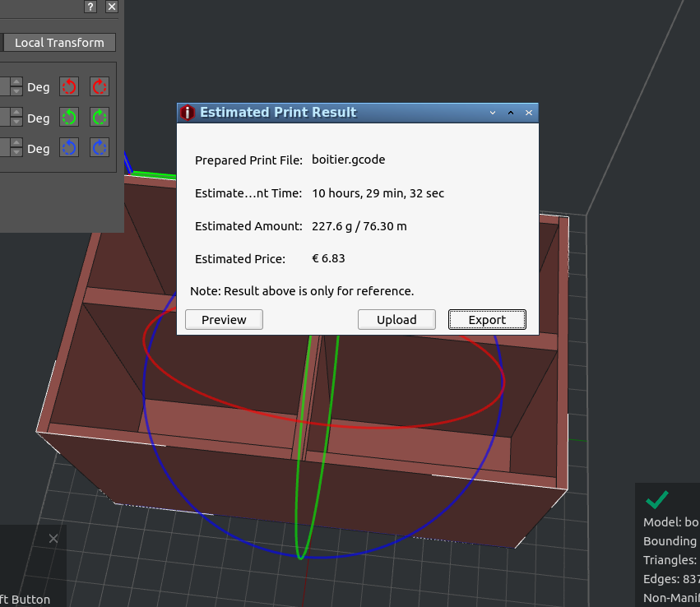Click Preview in Estimated Print Result dialog

coord(224,320)
